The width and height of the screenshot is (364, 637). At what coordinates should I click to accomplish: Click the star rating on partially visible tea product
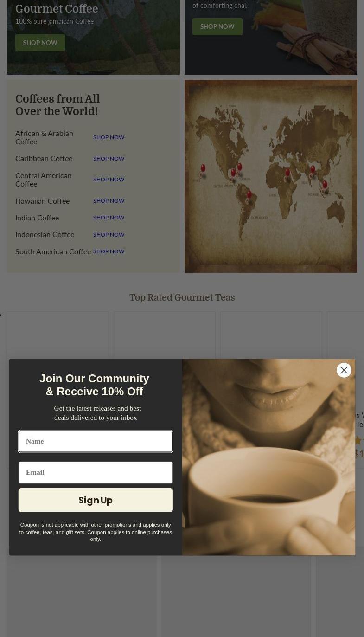[x=359, y=440]
